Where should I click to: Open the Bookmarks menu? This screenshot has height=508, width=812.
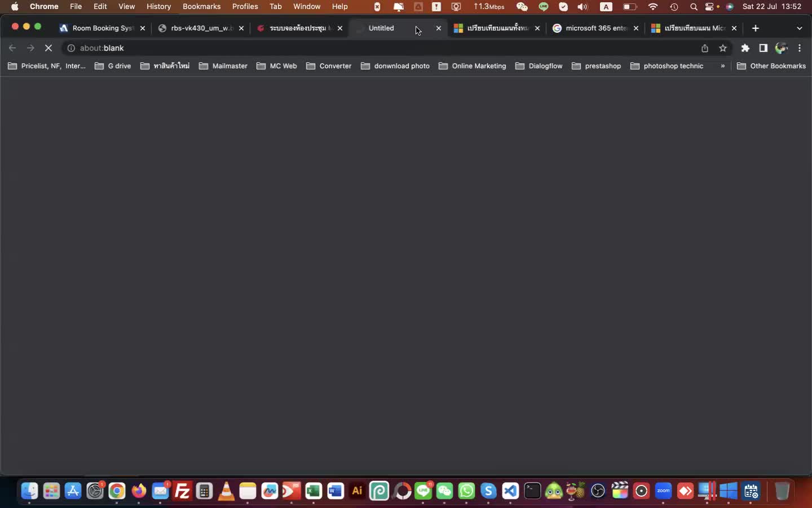coord(201,7)
